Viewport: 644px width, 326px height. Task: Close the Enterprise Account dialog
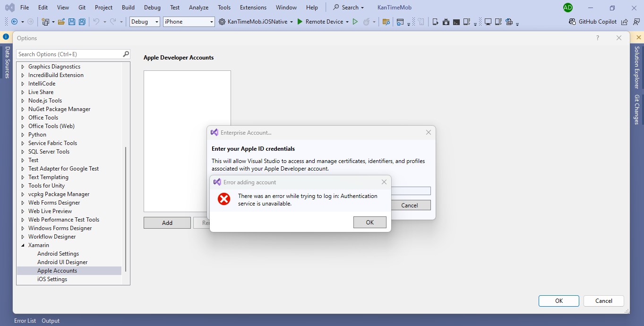pos(429,133)
